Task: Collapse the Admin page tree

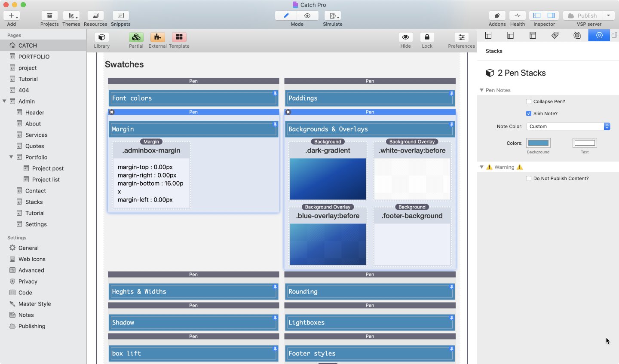Action: [x=4, y=101]
